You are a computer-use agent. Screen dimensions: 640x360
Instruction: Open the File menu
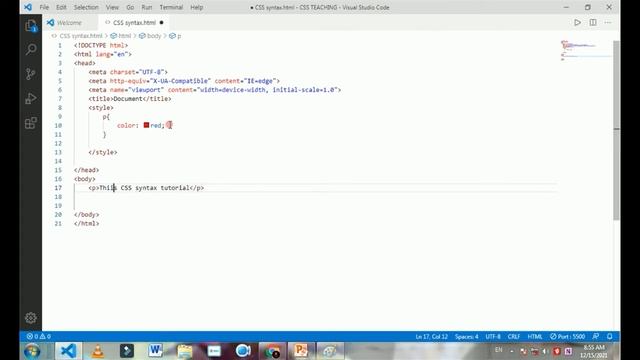pyautogui.click(x=44, y=7)
